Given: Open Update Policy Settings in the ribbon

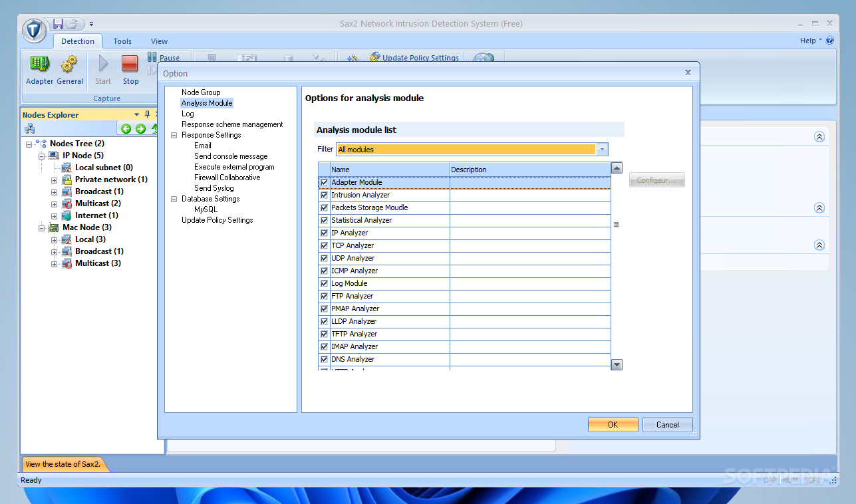Looking at the screenshot, I should pos(414,58).
